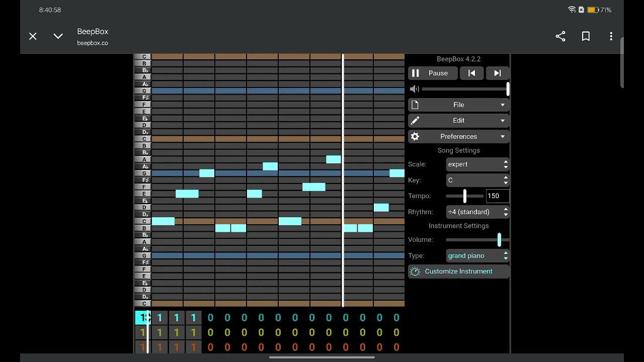This screenshot has width=644, height=362.
Task: Select the cyan note on the A♭ row
Action: [x=270, y=166]
